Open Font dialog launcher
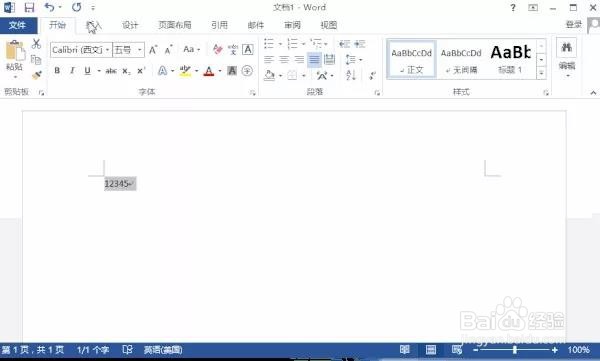The height and width of the screenshot is (361, 600). [253, 93]
